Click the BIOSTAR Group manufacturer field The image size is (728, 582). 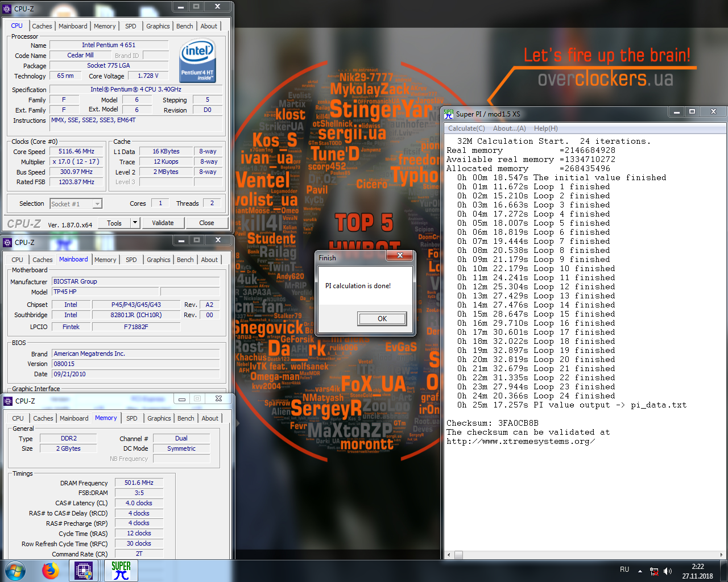(135, 281)
